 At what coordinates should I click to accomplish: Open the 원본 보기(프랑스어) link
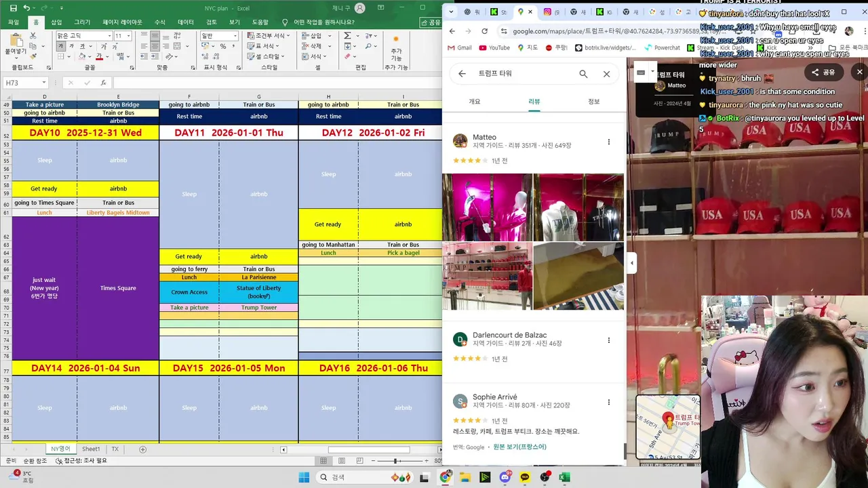coord(519,447)
